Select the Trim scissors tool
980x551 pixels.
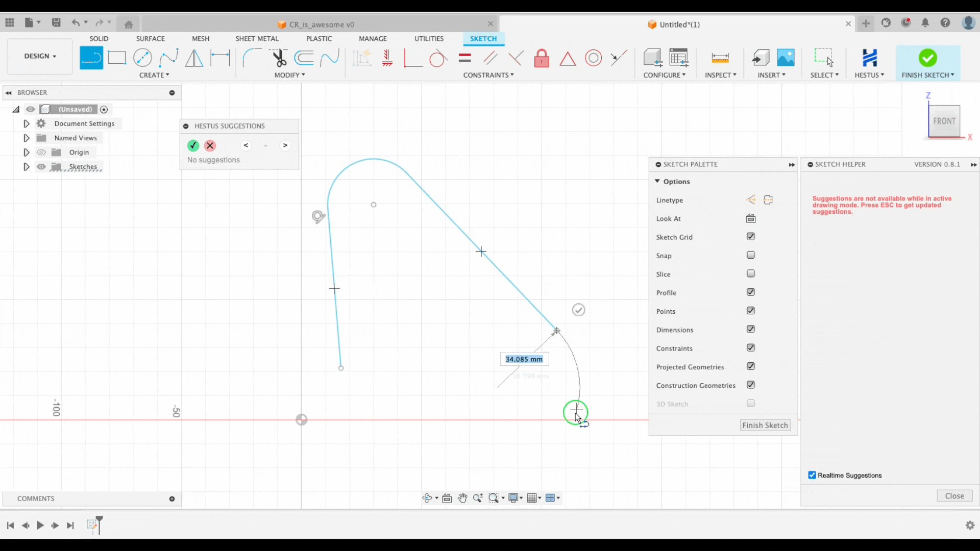pyautogui.click(x=279, y=58)
